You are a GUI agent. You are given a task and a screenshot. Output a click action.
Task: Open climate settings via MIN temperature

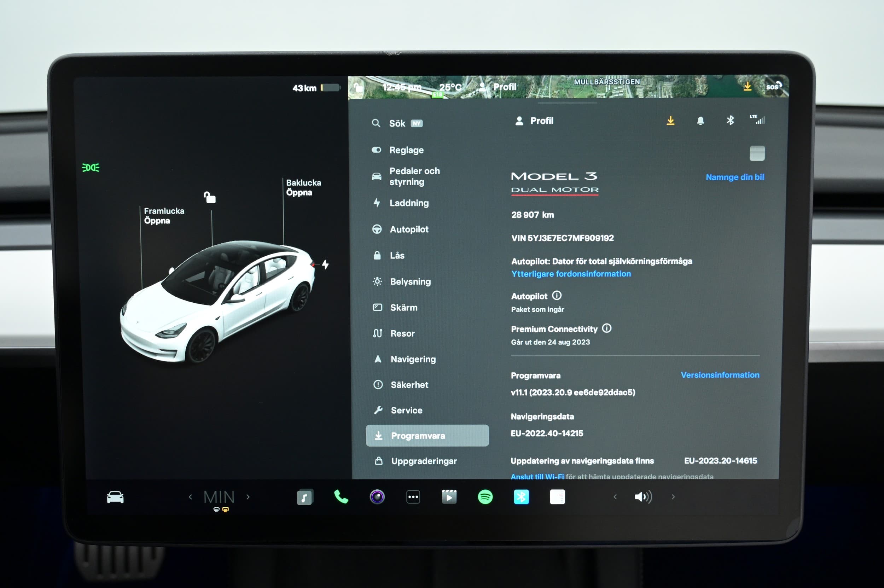(219, 497)
